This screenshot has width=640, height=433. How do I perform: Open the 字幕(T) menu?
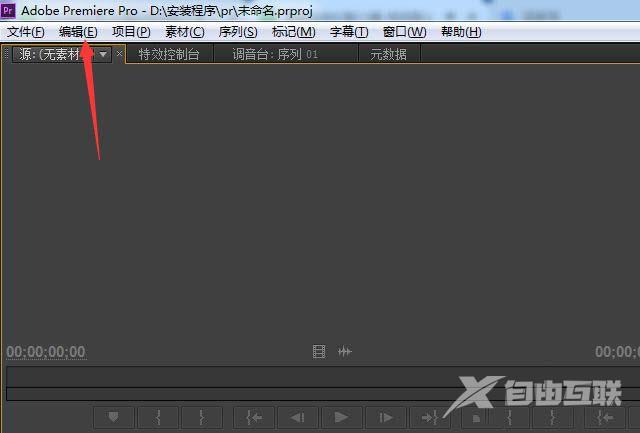tap(349, 32)
